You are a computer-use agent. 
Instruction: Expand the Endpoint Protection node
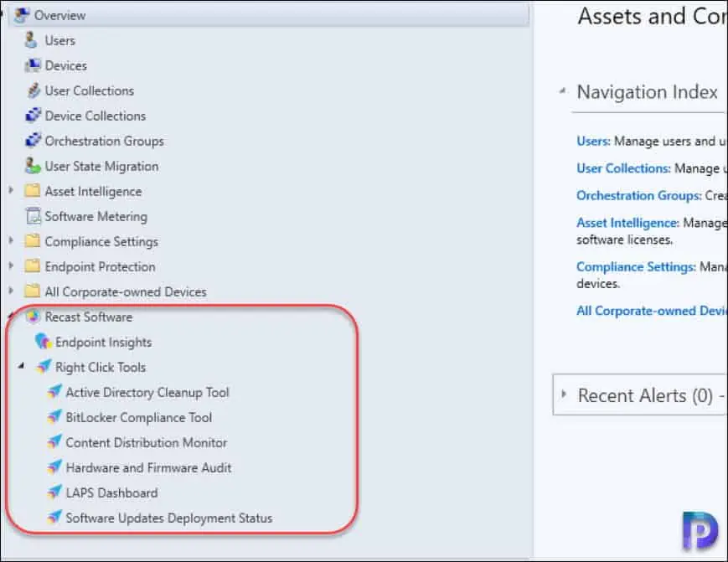point(11,266)
